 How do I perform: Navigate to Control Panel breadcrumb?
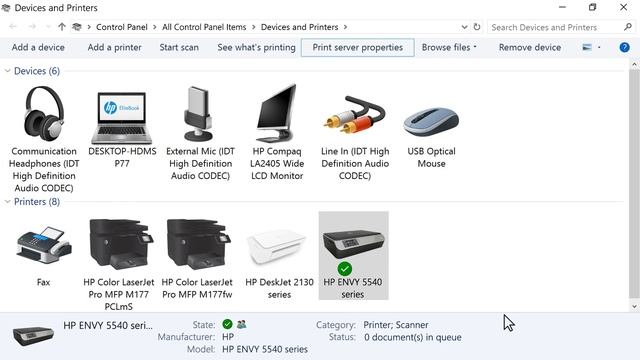[x=122, y=27]
